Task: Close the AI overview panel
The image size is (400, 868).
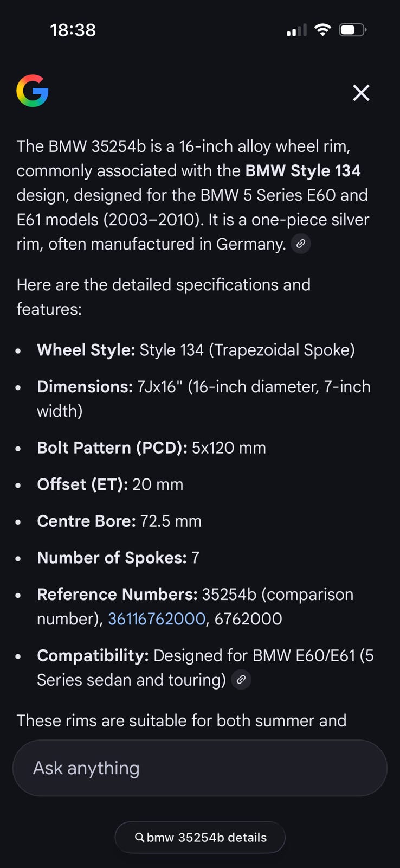Action: (x=361, y=93)
